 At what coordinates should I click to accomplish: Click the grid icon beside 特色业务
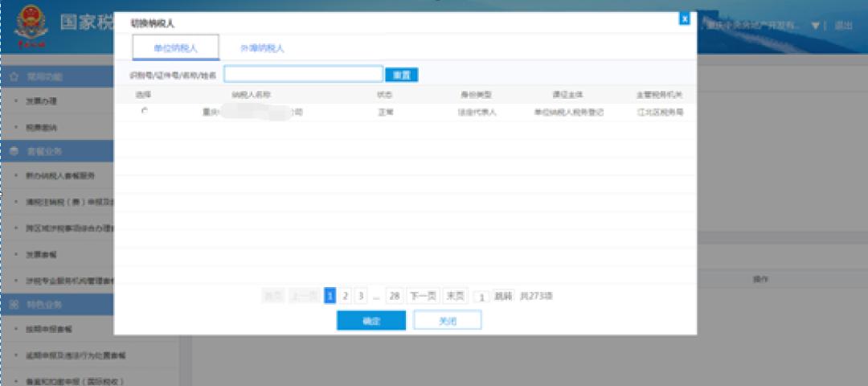tap(15, 305)
